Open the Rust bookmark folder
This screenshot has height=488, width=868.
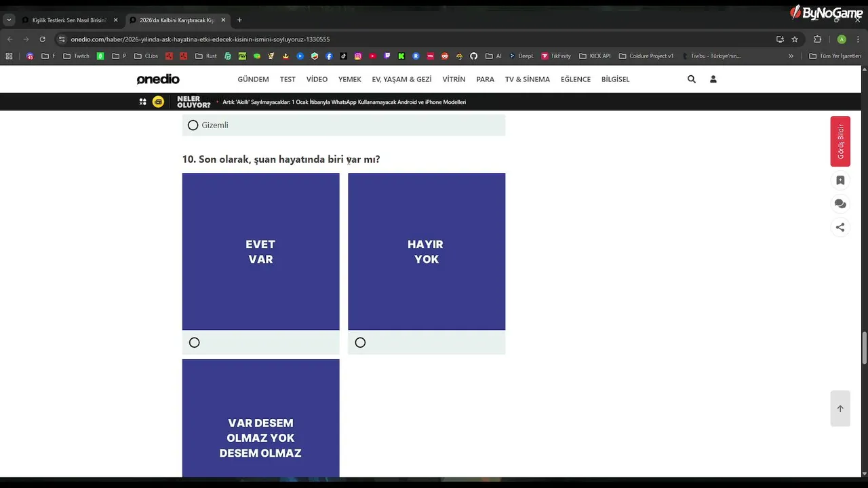[x=206, y=56]
